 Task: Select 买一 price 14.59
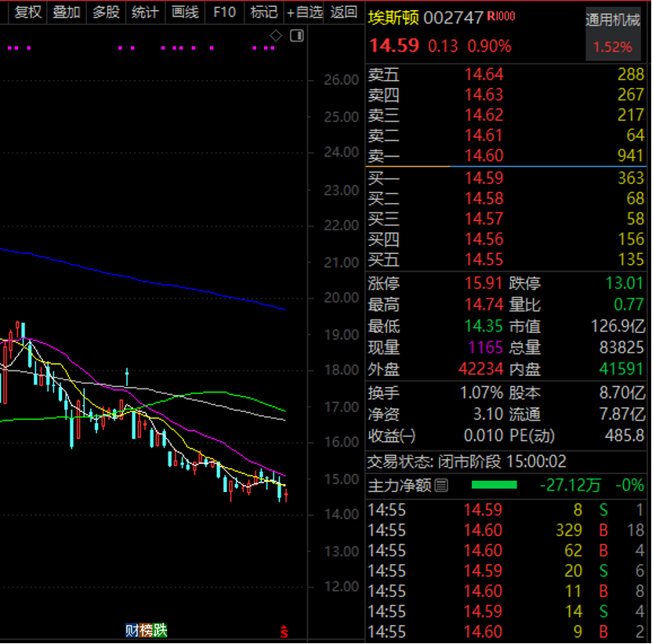[484, 179]
